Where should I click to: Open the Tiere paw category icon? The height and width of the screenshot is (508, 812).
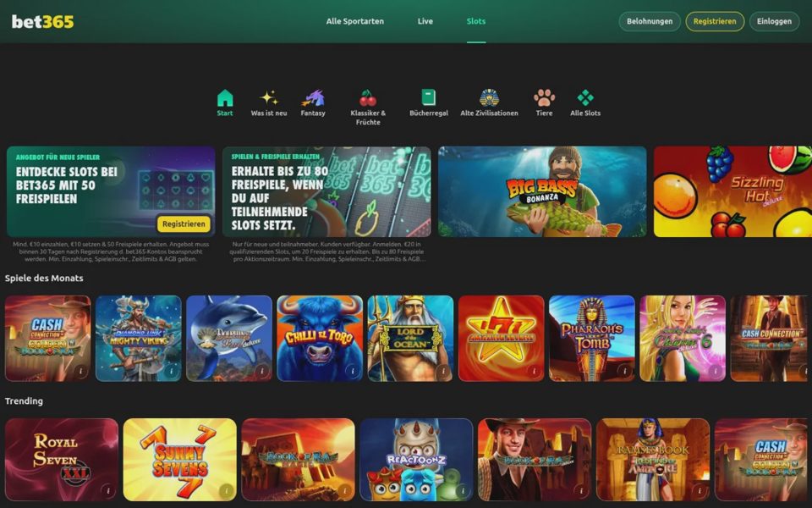pos(544,97)
